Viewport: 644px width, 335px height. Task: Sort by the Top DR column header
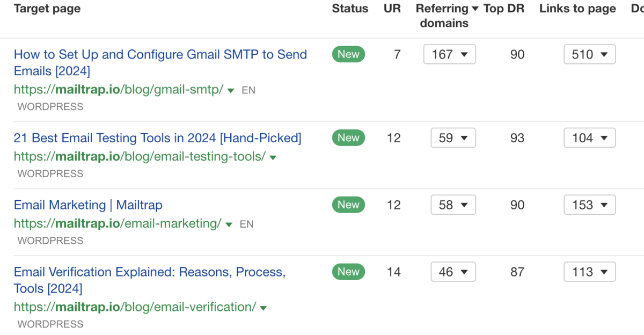[x=504, y=9]
